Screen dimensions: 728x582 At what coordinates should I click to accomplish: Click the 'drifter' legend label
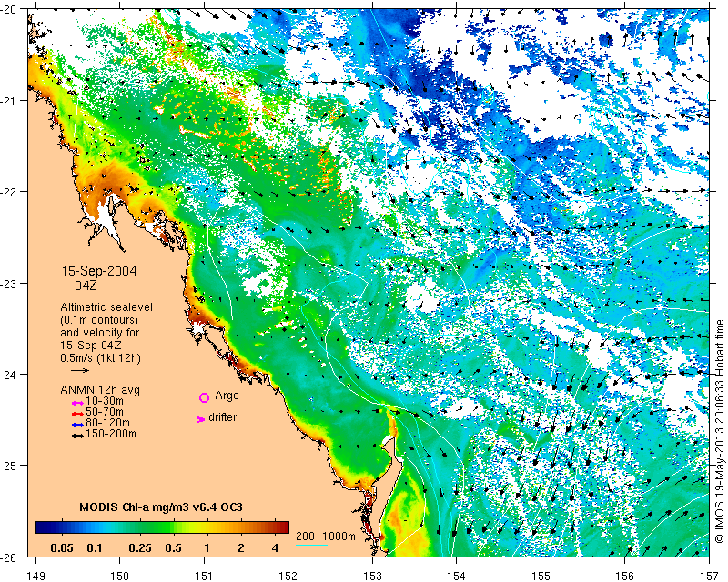coord(222,417)
